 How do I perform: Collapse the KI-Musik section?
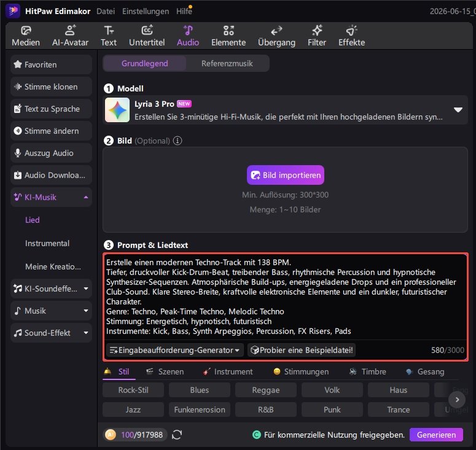[86, 197]
